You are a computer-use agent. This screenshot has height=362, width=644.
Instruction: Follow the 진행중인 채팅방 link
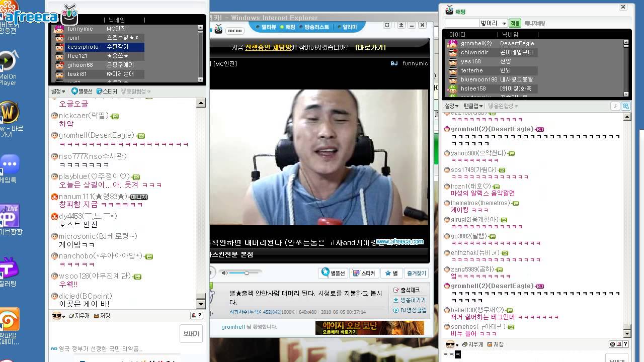point(268,48)
